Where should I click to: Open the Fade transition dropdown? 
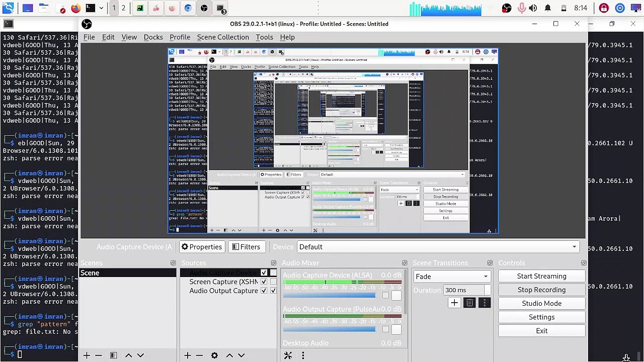coord(451,277)
